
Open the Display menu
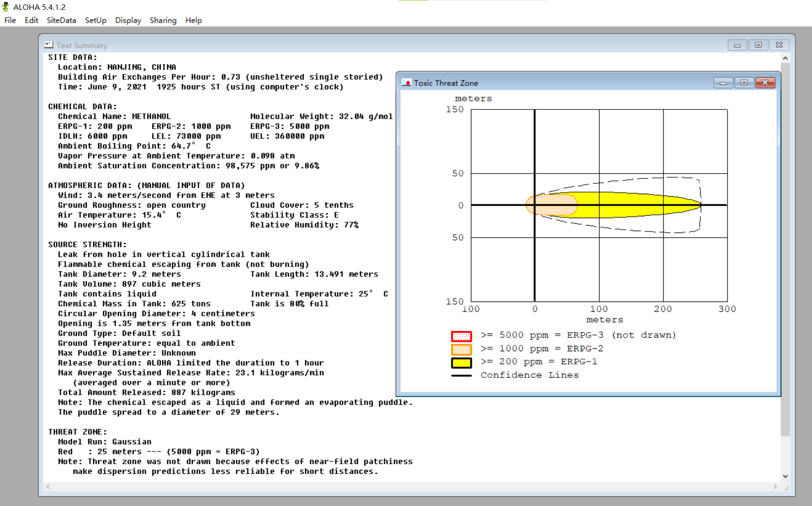point(128,20)
